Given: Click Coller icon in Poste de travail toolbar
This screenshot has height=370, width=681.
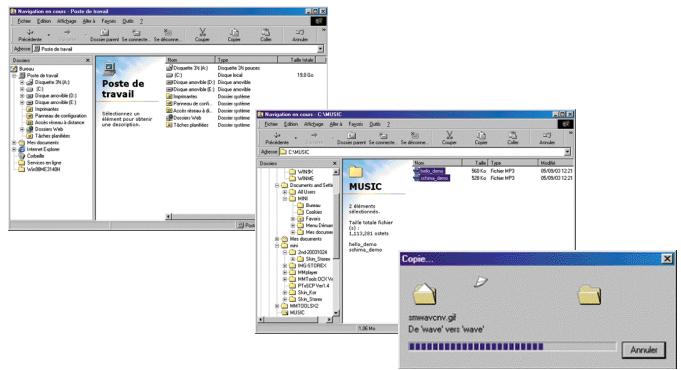Looking at the screenshot, I should coord(266,32).
